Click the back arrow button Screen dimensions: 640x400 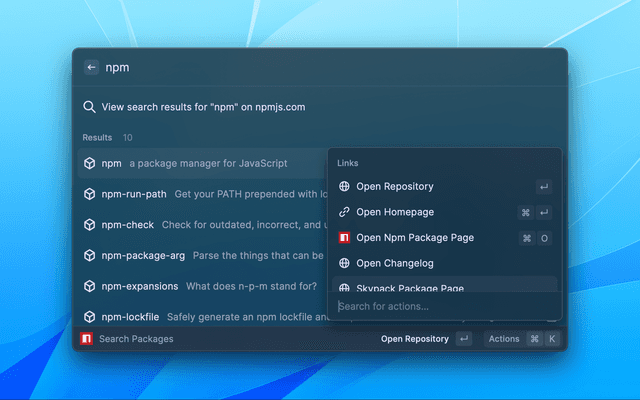[92, 68]
